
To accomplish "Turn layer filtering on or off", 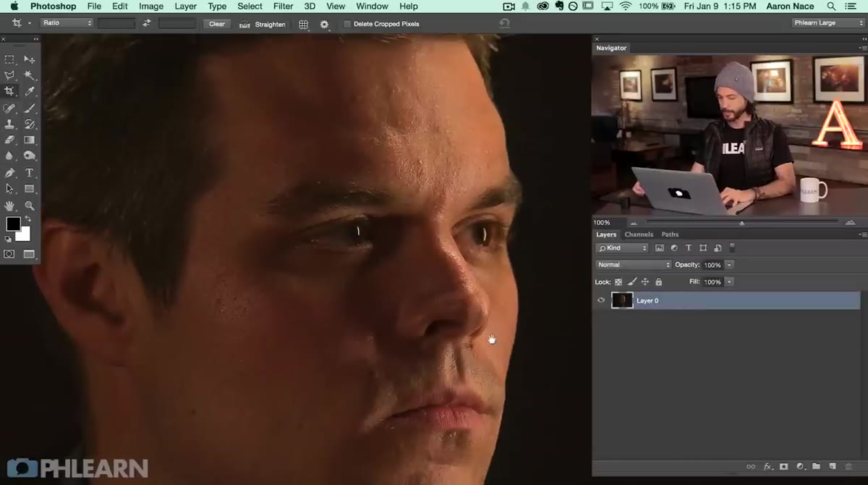I will 732,248.
